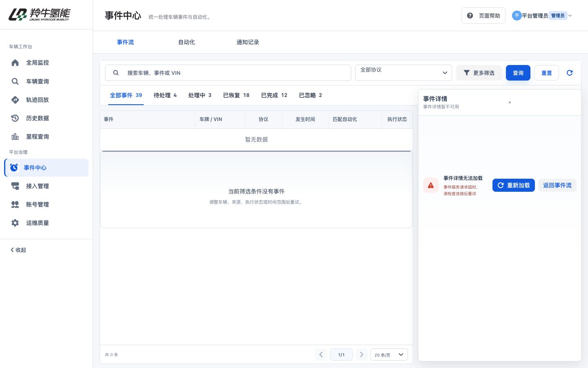Open 账号管理 users icon
Image resolution: width=588 pixels, height=368 pixels.
(x=15, y=204)
